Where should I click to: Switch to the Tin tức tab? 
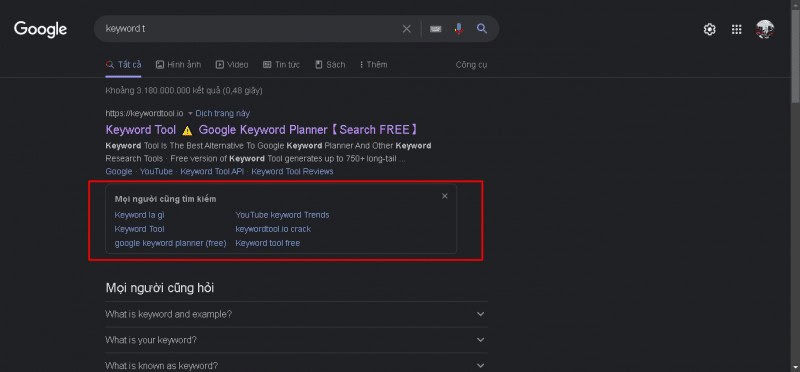coord(281,65)
